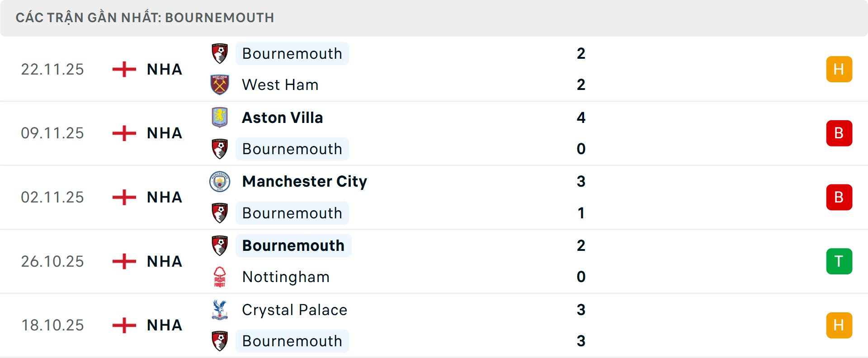Click the CÁC TRẬN GẦN NHẤT: BOURNEMOUTH header
The width and height of the screenshot is (868, 358).
coord(145,18)
